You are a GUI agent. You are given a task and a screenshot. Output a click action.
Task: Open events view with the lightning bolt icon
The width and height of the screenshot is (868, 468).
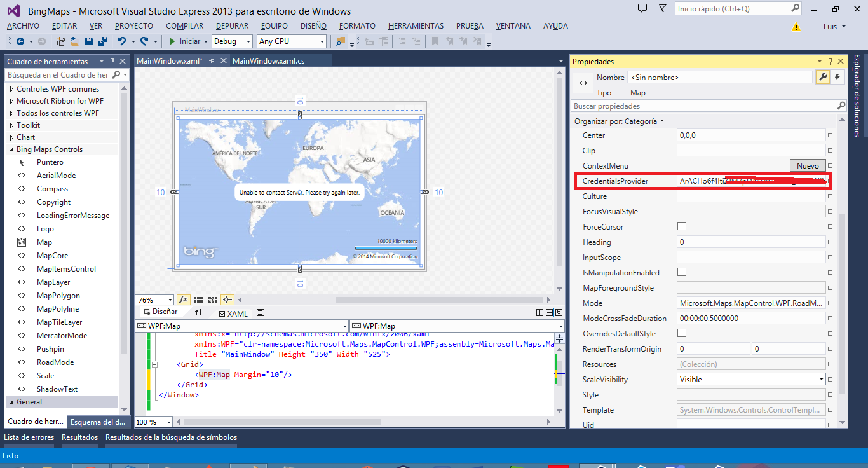[837, 76]
